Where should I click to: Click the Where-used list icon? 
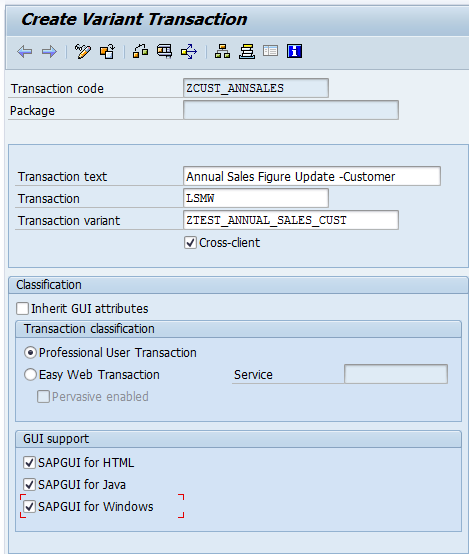(x=189, y=52)
